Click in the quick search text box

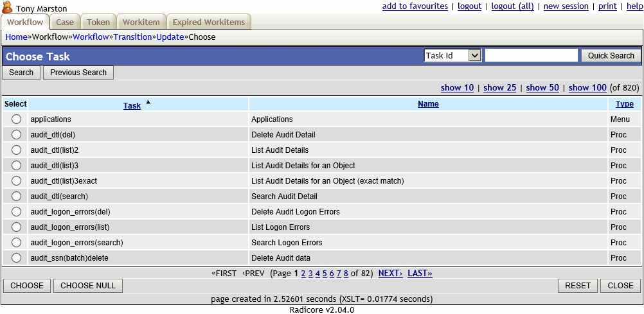(531, 56)
